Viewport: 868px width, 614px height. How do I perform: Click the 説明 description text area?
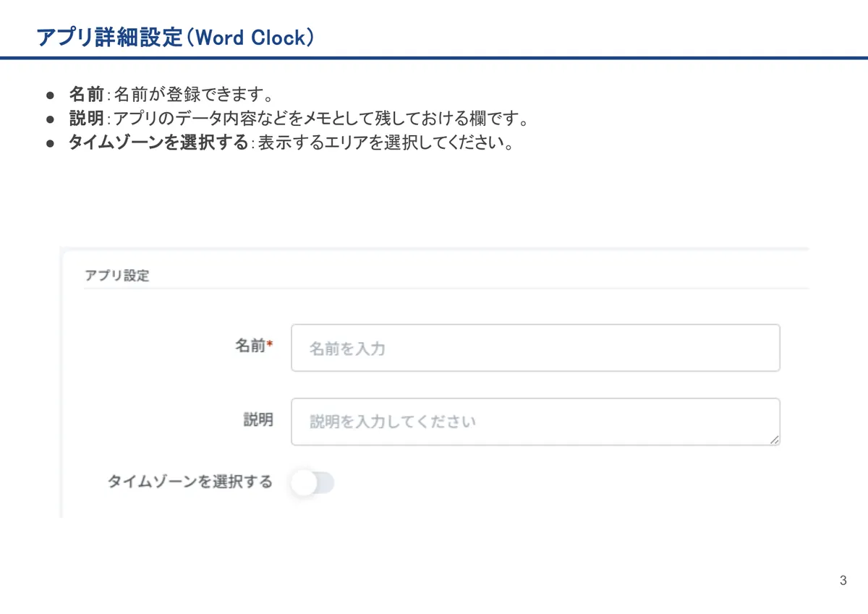pyautogui.click(x=535, y=422)
